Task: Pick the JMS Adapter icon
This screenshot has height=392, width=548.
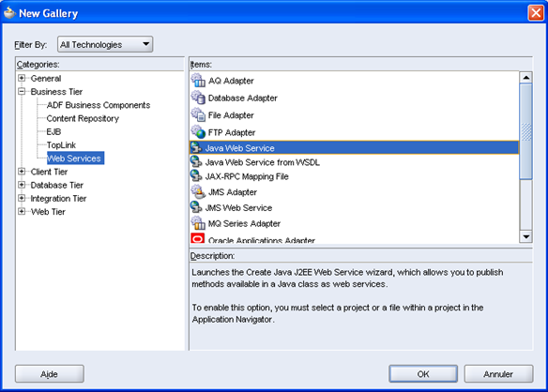Action: (x=198, y=191)
